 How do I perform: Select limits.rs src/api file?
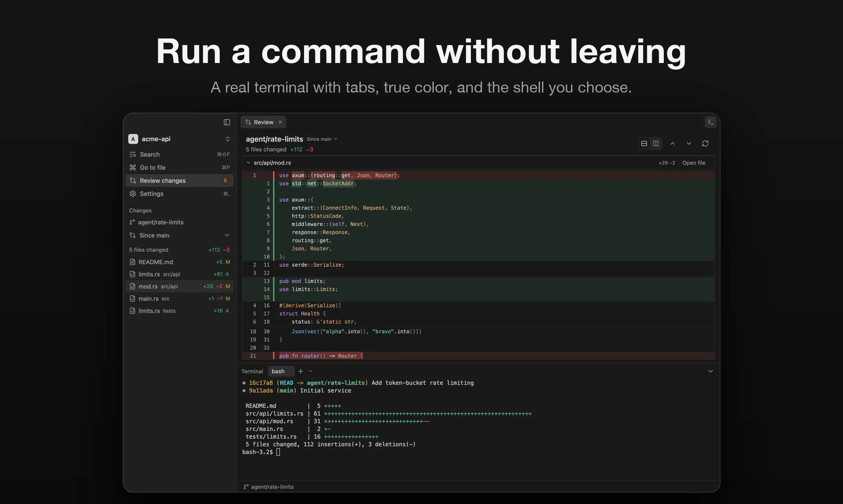click(180, 274)
